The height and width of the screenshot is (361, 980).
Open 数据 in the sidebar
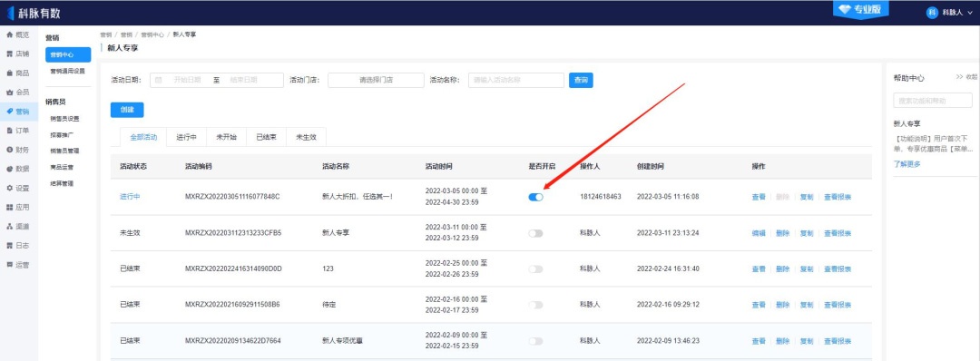point(18,169)
